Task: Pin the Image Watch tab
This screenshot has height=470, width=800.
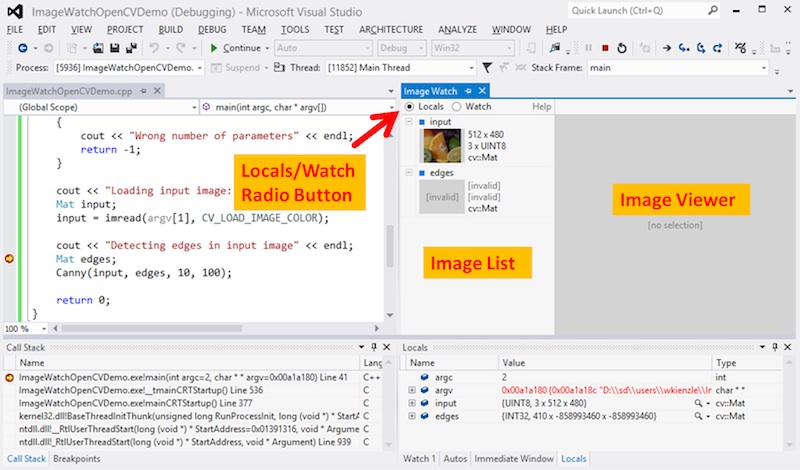Action: tap(467, 91)
